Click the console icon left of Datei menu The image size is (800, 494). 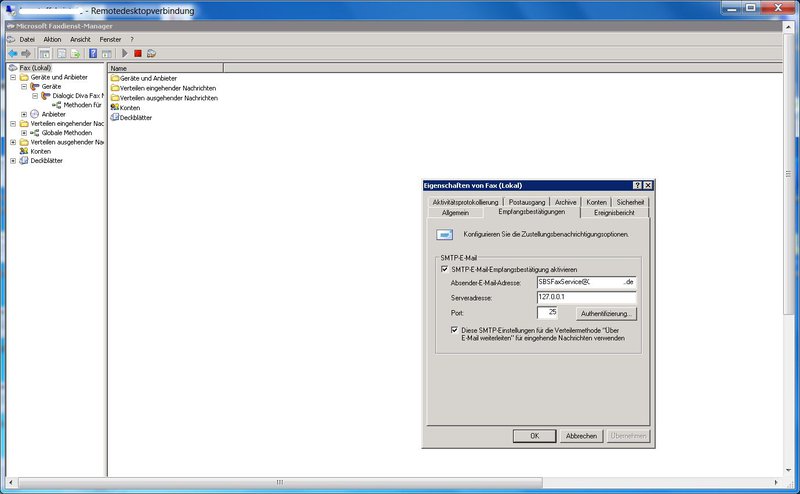11,39
